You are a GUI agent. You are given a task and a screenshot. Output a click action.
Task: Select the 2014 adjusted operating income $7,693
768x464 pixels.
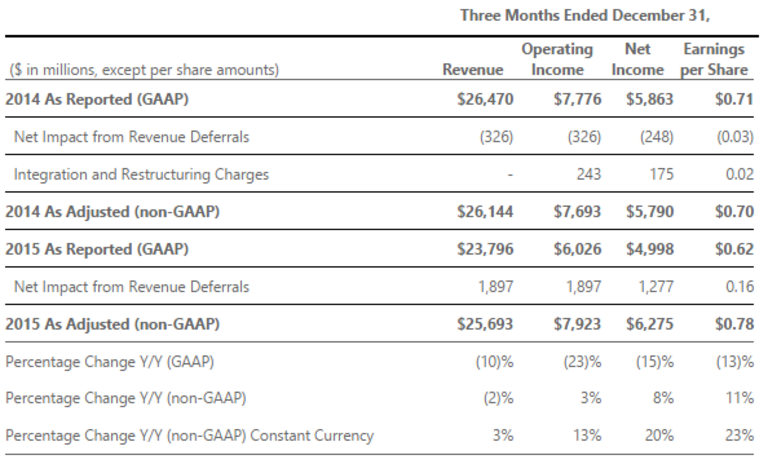point(577,212)
